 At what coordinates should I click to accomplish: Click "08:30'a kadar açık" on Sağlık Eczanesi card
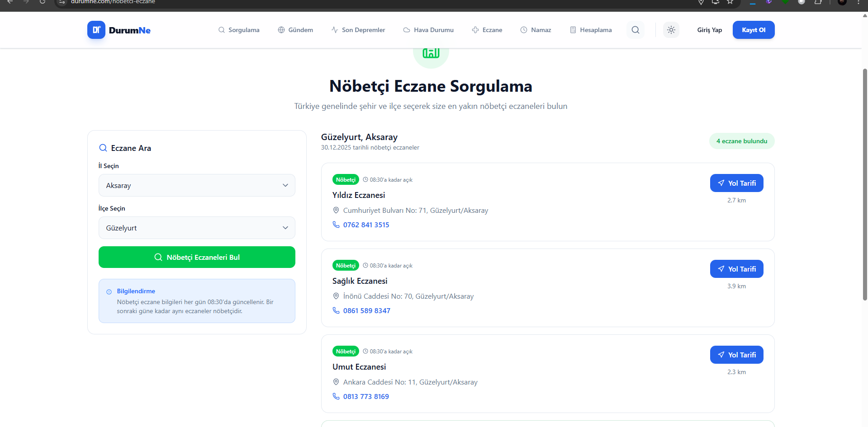[391, 265]
